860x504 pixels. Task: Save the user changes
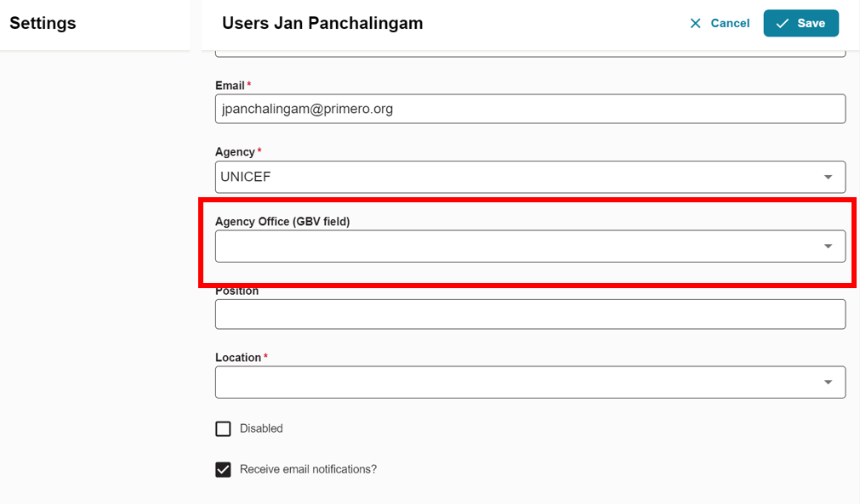point(800,23)
